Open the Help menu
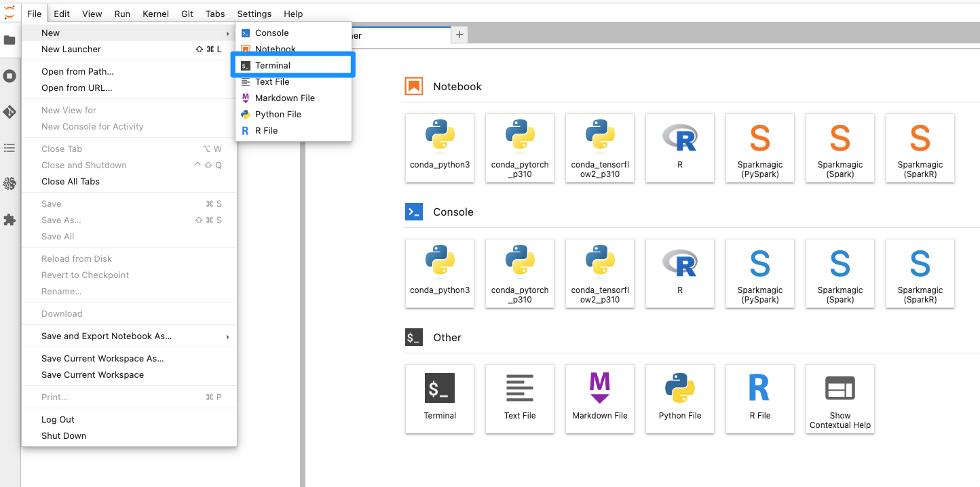Screen dimensions: 980x487 click(x=293, y=14)
